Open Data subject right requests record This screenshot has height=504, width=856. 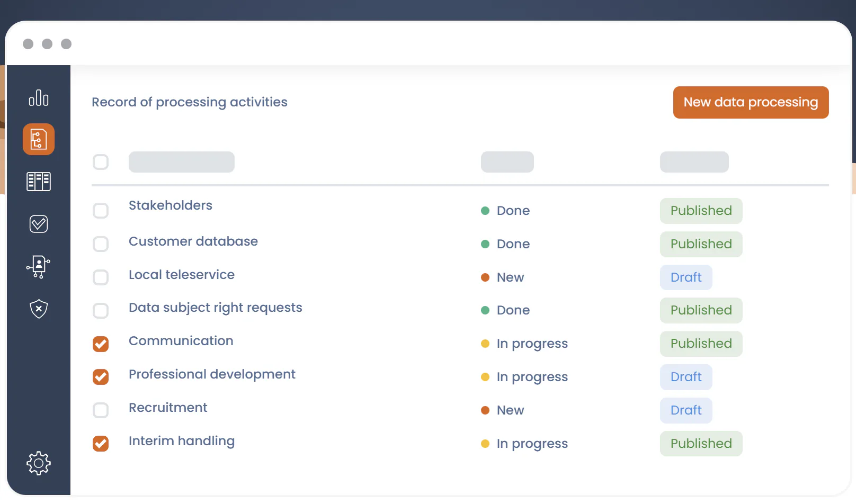pos(216,308)
